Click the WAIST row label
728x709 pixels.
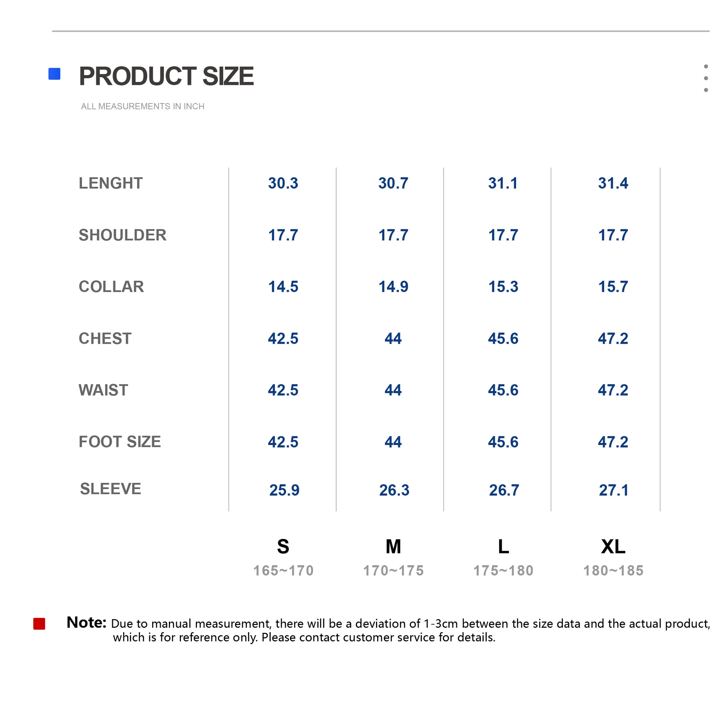pyautogui.click(x=103, y=390)
